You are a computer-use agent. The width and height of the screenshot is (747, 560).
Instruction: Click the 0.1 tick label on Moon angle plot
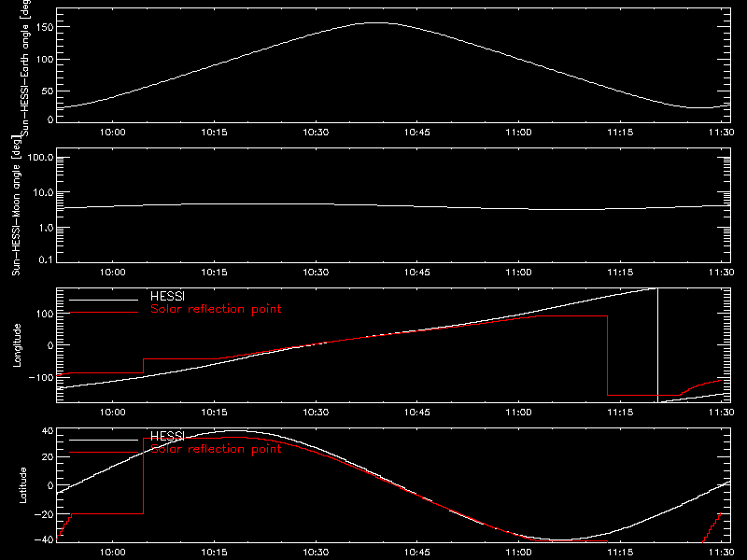click(46, 259)
